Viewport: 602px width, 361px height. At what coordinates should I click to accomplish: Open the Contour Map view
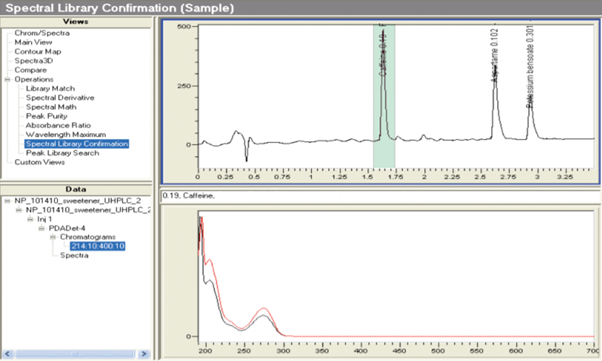[x=38, y=51]
